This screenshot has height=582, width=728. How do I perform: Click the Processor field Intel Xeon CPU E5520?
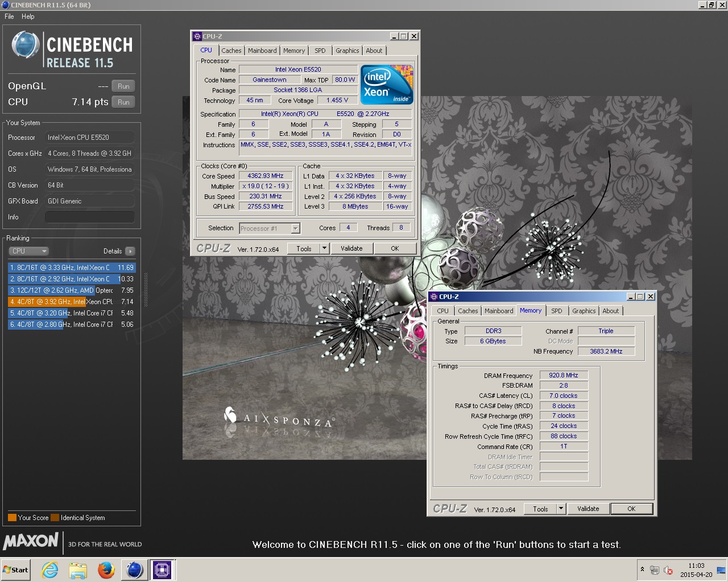(90, 138)
